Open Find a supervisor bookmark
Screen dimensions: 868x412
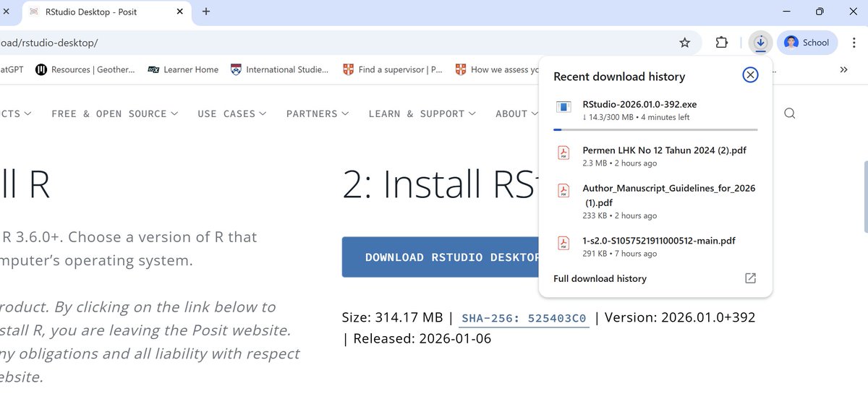(x=393, y=70)
